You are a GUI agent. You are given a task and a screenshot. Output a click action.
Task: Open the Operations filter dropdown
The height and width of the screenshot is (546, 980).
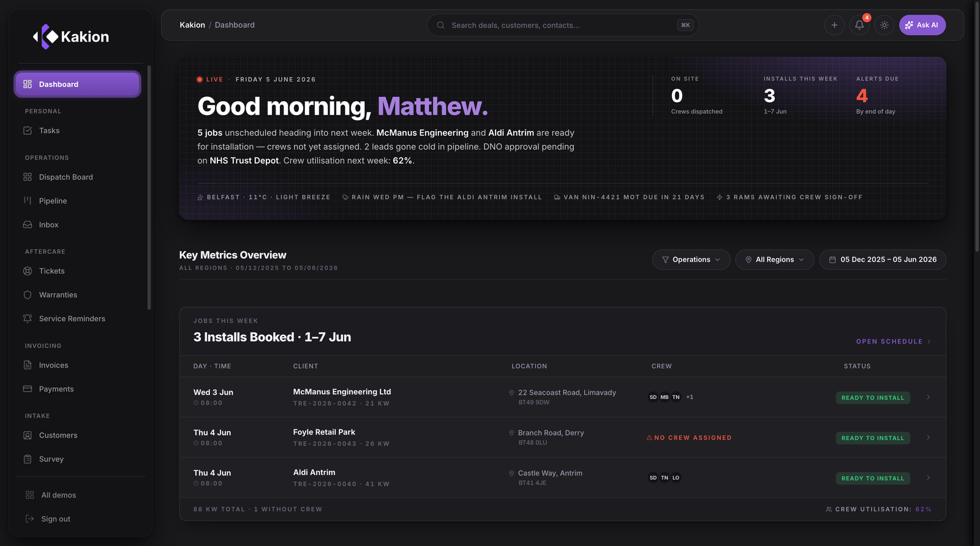tap(691, 260)
